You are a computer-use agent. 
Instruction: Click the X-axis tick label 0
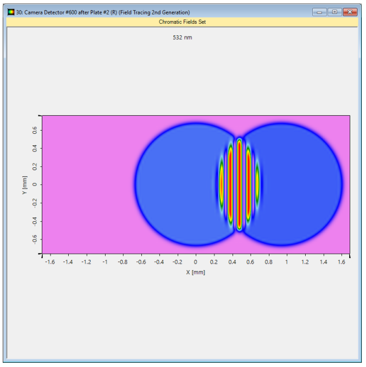click(x=196, y=262)
